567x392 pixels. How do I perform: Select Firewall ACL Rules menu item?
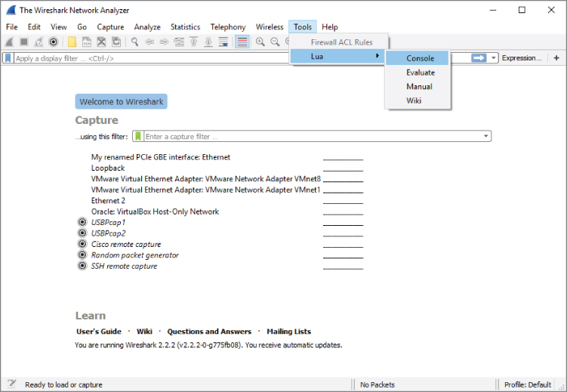click(x=339, y=42)
